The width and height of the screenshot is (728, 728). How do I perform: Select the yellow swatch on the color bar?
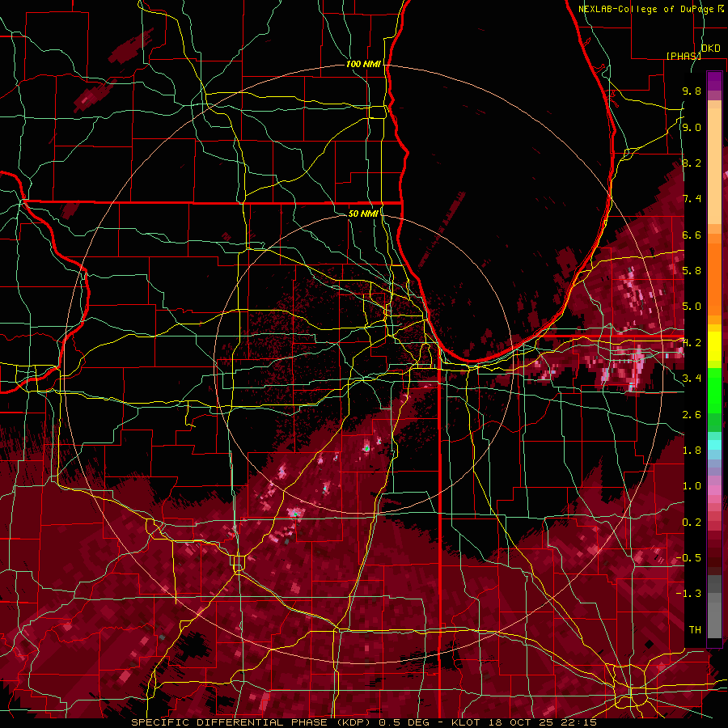pyautogui.click(x=714, y=346)
